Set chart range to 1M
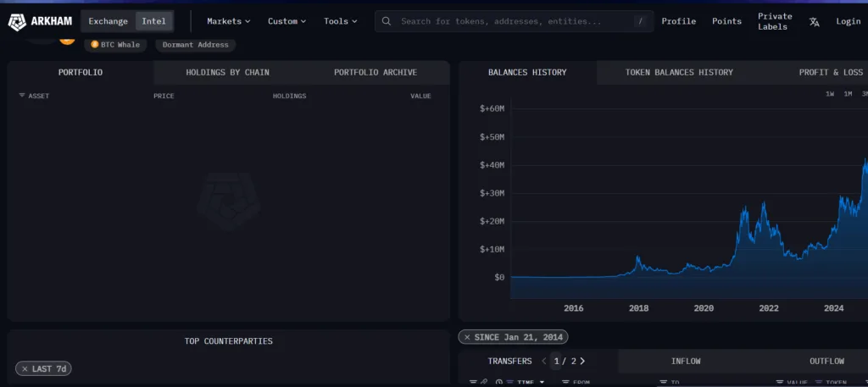Image resolution: width=868 pixels, height=387 pixels. tap(848, 94)
